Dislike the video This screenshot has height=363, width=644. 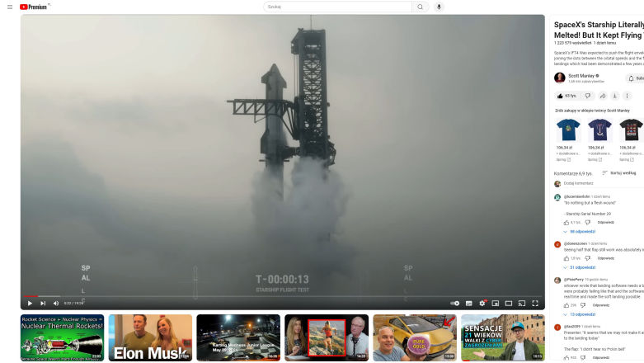tap(588, 96)
